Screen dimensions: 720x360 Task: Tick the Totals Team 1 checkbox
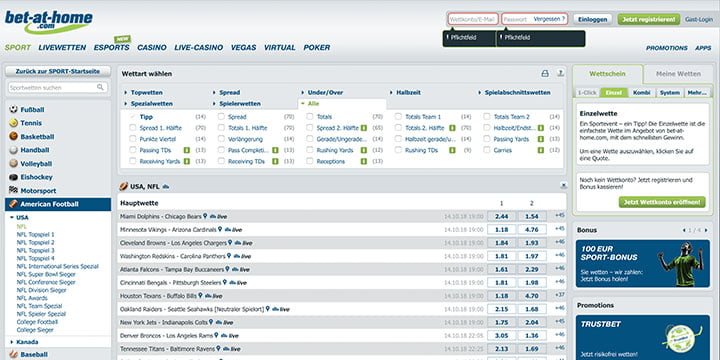(398, 117)
